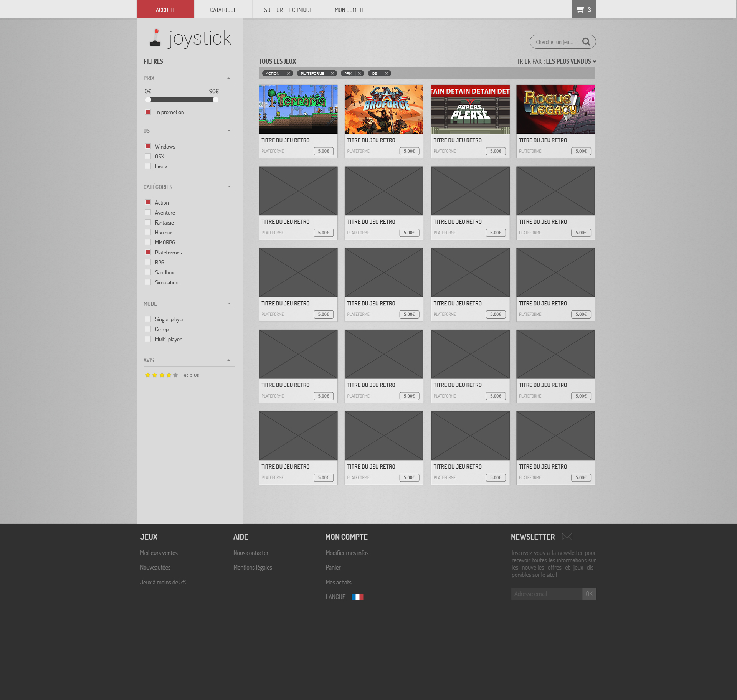Click the max price slider handle
737x700 pixels.
[215, 100]
